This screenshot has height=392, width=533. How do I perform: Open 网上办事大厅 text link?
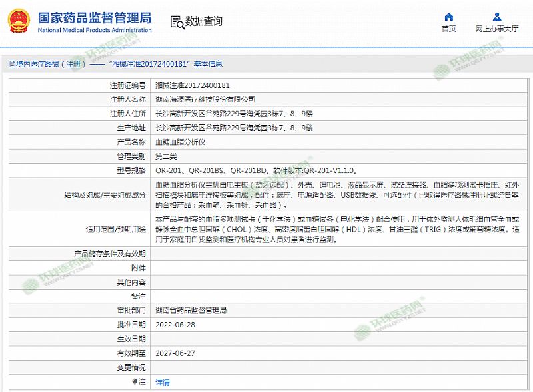point(497,29)
